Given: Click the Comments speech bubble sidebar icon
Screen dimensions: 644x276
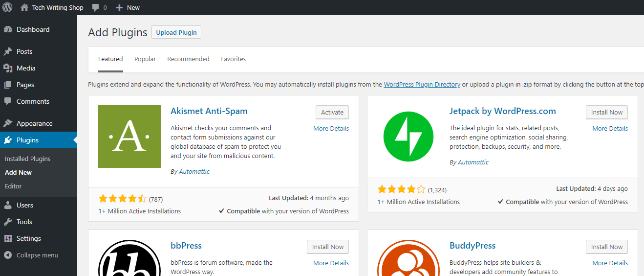Looking at the screenshot, I should pos(8,101).
